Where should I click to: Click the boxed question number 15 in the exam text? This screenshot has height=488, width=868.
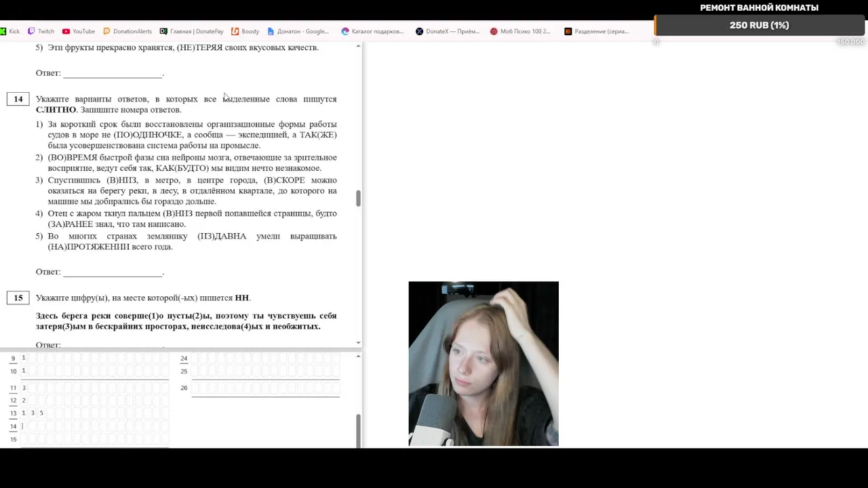[x=18, y=298]
